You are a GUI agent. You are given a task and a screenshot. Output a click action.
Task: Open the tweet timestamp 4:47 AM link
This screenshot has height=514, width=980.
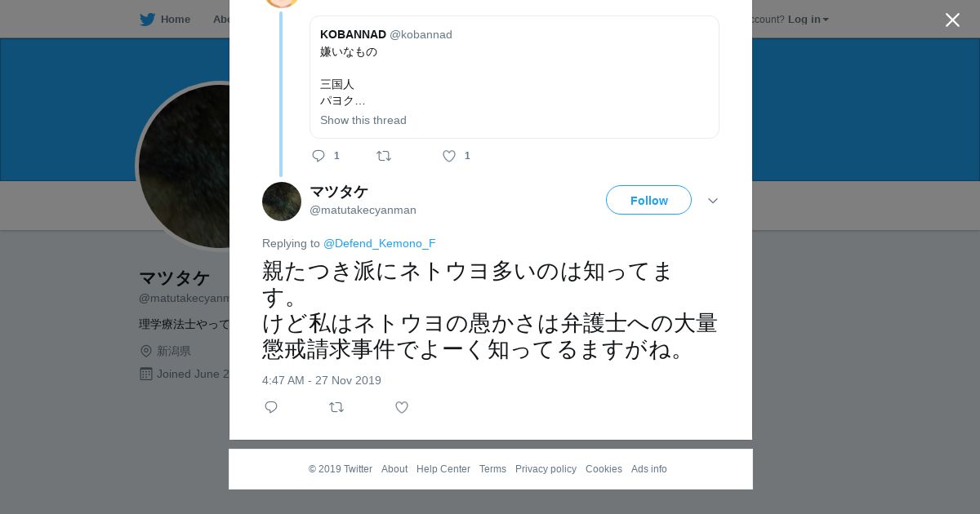pos(322,380)
